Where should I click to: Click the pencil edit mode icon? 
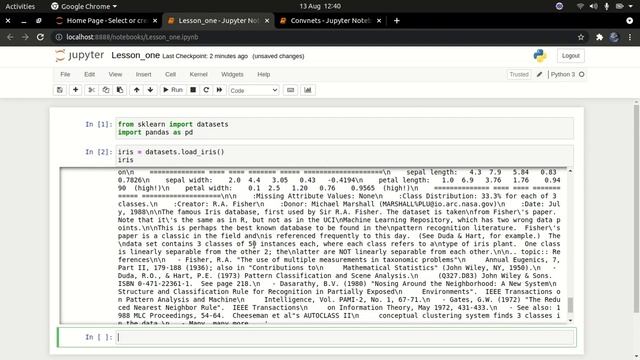(x=540, y=74)
